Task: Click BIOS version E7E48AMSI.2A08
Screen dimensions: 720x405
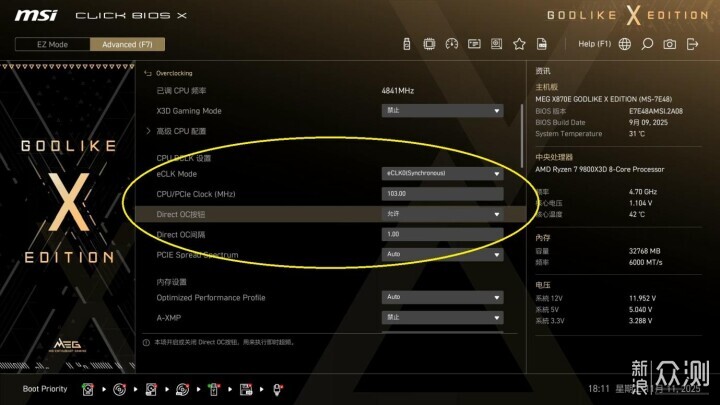Action: [656, 111]
